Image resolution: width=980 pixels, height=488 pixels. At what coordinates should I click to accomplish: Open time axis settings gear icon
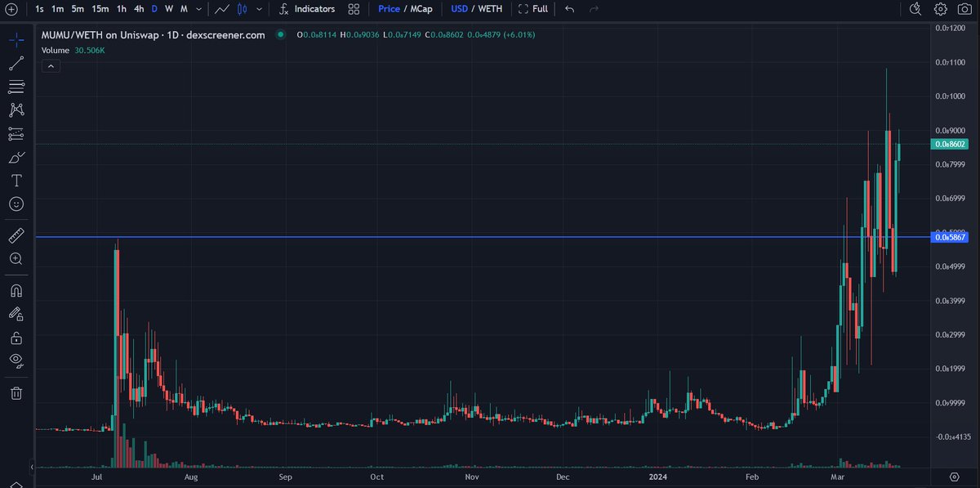[x=954, y=476]
